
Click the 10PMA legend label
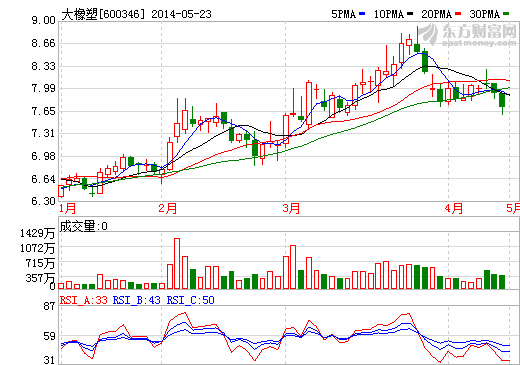click(x=389, y=14)
